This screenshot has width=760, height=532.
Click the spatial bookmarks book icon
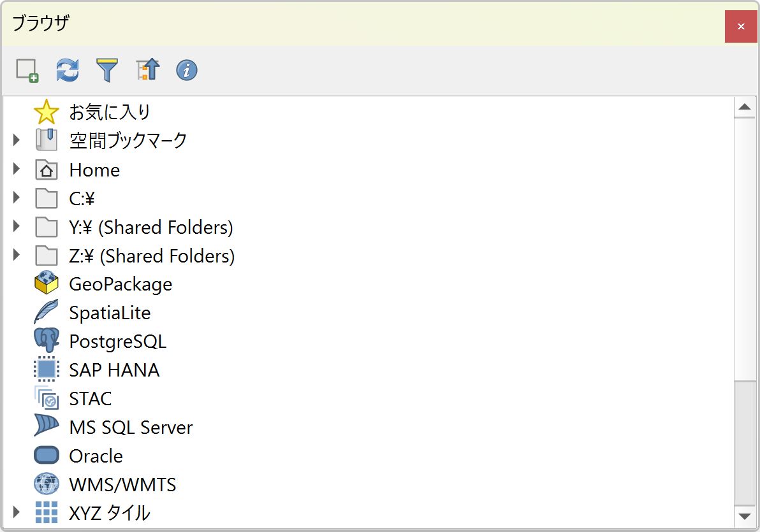pyautogui.click(x=47, y=140)
